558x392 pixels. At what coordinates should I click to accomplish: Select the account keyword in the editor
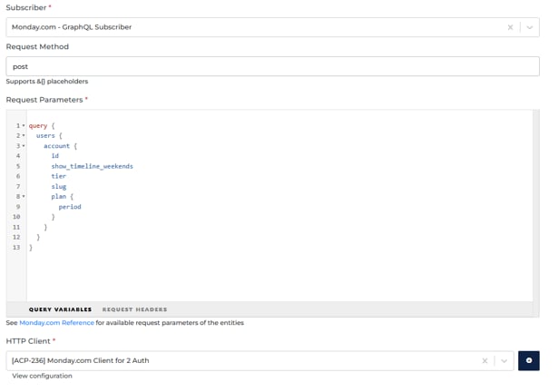[56, 146]
